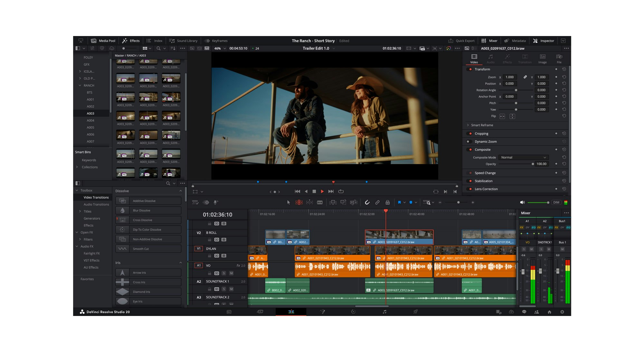Screen dimensions: 644x352
Task: Switch to the Color page
Action: tap(353, 312)
